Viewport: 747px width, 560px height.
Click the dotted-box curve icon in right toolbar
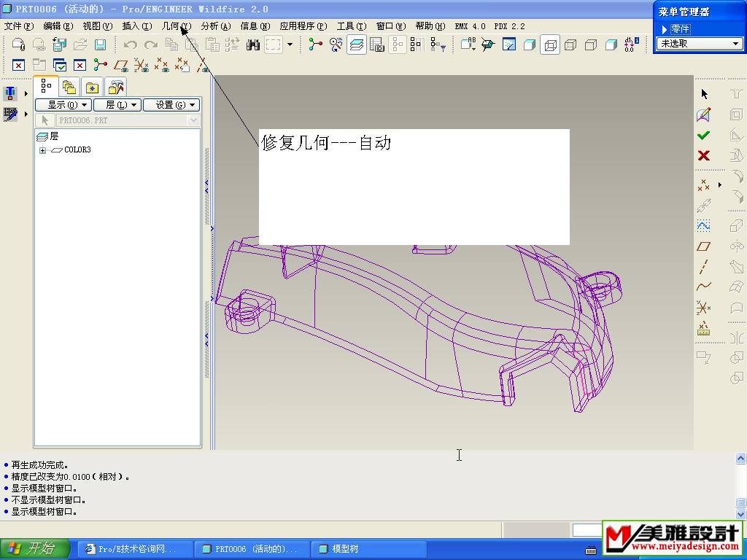[x=704, y=225]
